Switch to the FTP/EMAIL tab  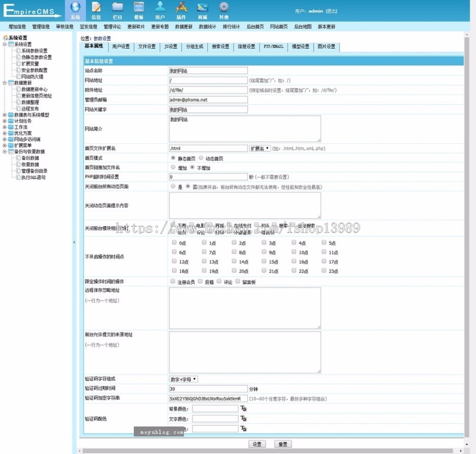pos(273,47)
